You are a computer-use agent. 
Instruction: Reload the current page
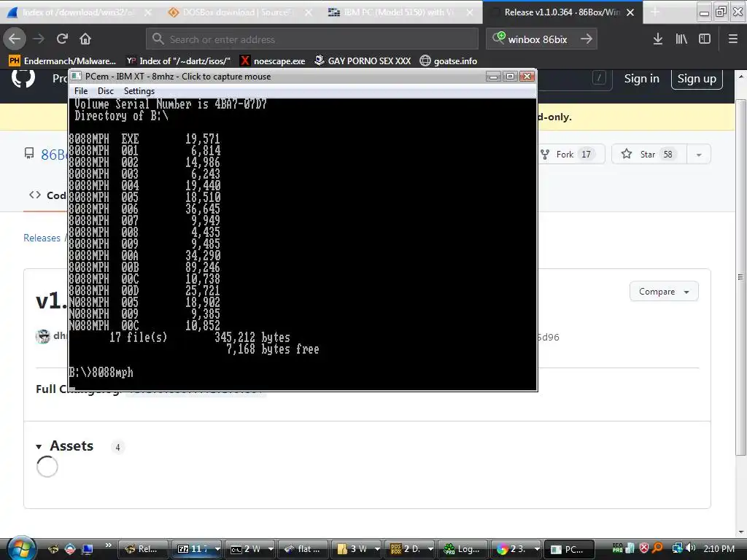(x=62, y=39)
